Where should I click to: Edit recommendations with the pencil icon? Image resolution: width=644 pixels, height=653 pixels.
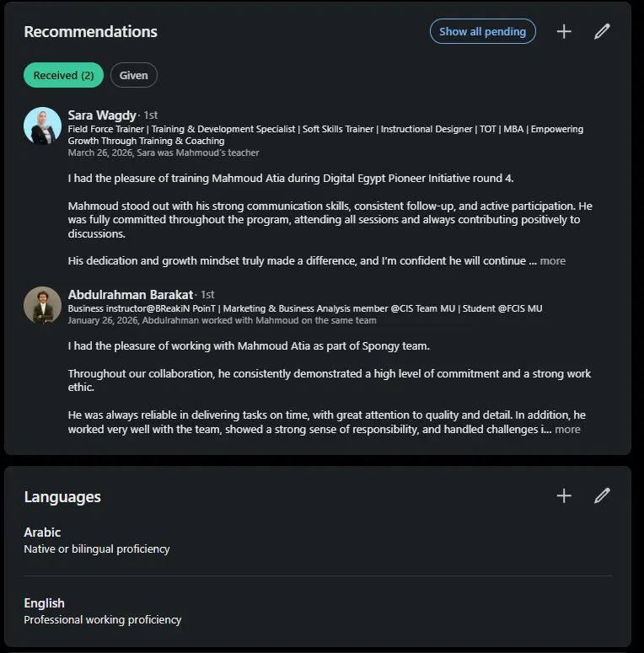[602, 31]
